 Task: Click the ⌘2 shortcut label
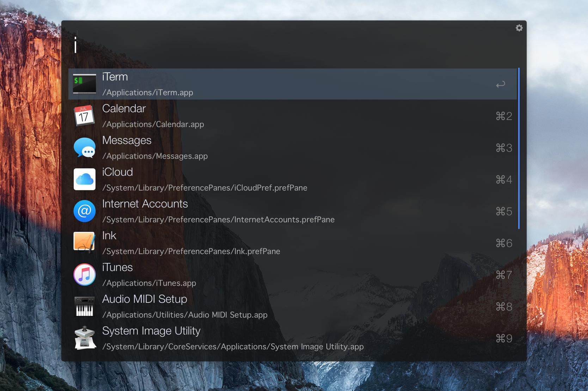coord(504,116)
